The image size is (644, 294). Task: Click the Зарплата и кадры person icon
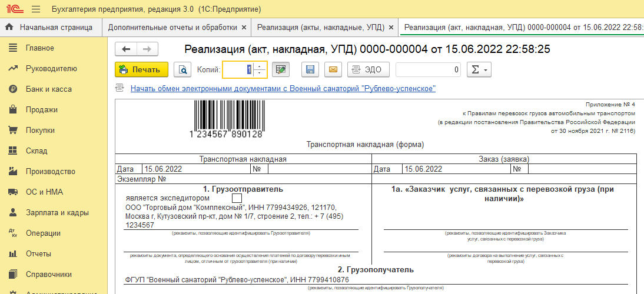point(13,212)
